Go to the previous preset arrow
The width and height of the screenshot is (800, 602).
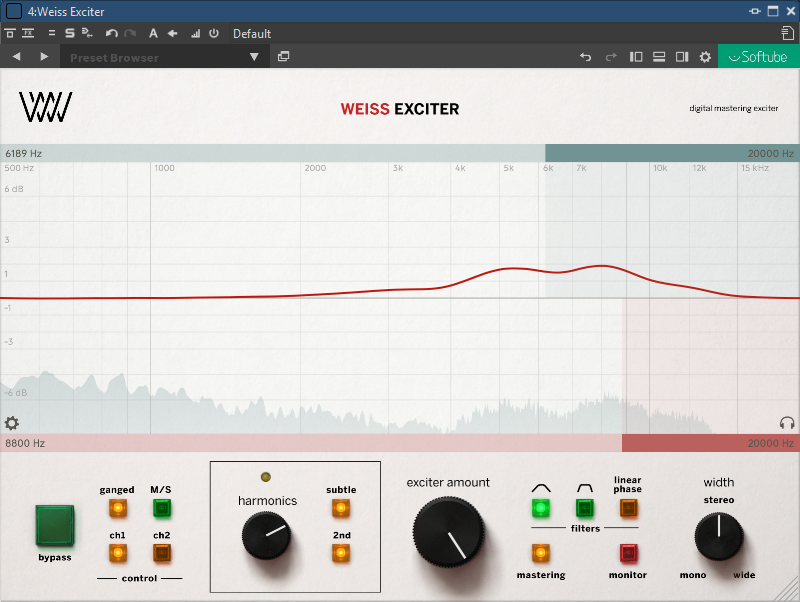[16, 57]
